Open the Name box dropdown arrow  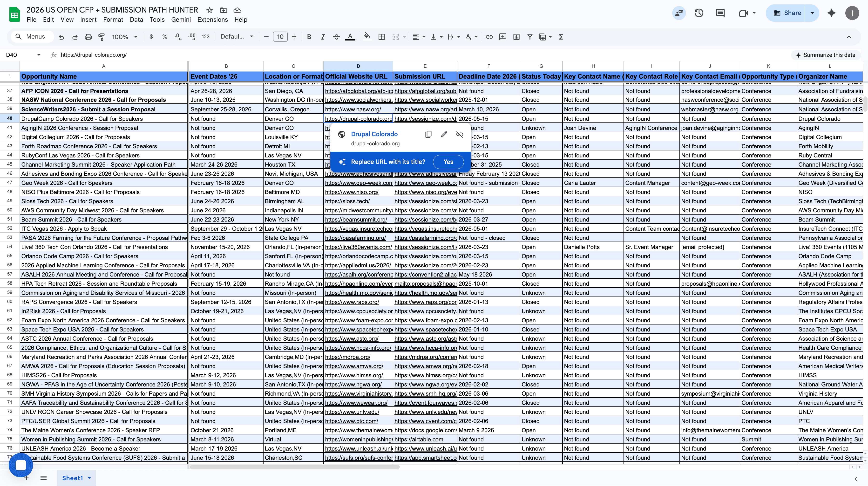pyautogui.click(x=39, y=55)
